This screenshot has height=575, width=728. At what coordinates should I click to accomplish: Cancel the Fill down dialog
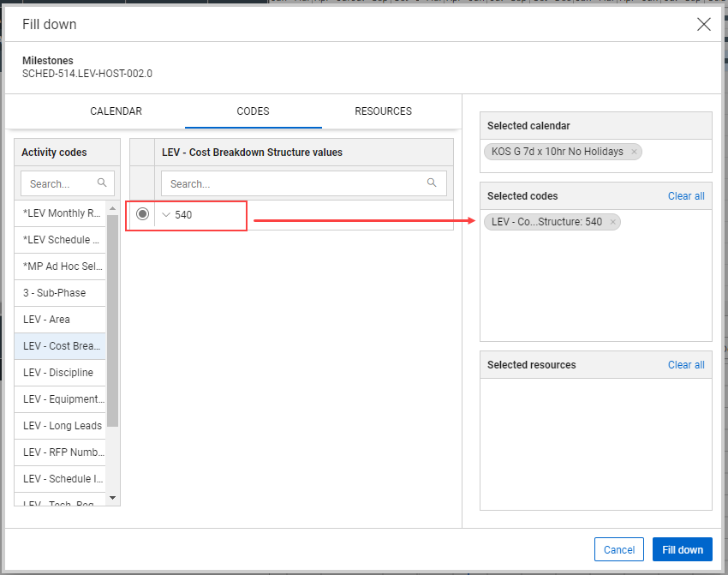(619, 550)
